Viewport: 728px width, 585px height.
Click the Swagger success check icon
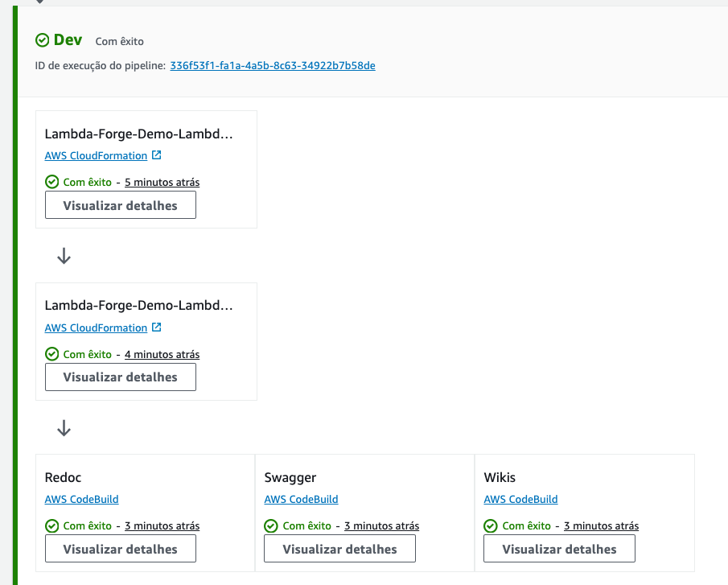(272, 526)
